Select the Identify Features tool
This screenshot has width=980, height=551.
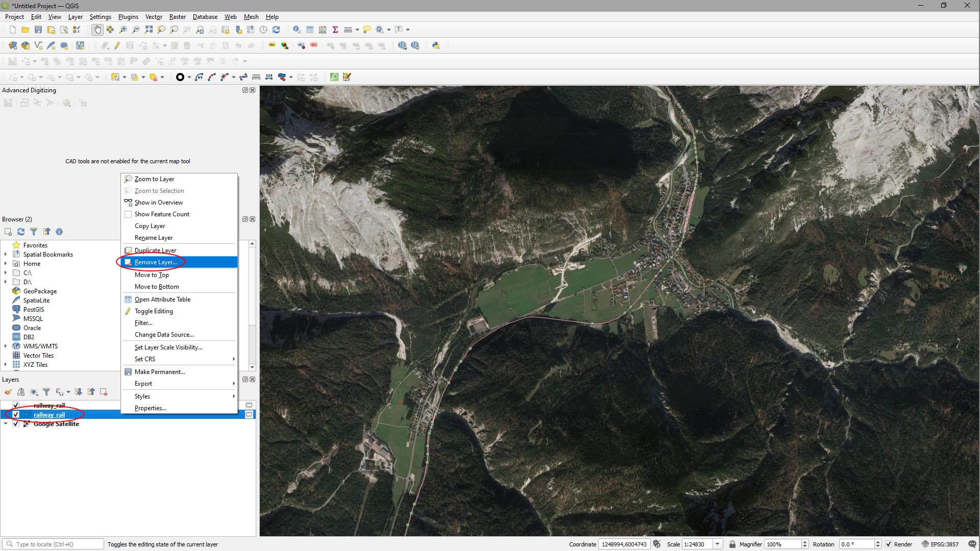pyautogui.click(x=297, y=30)
